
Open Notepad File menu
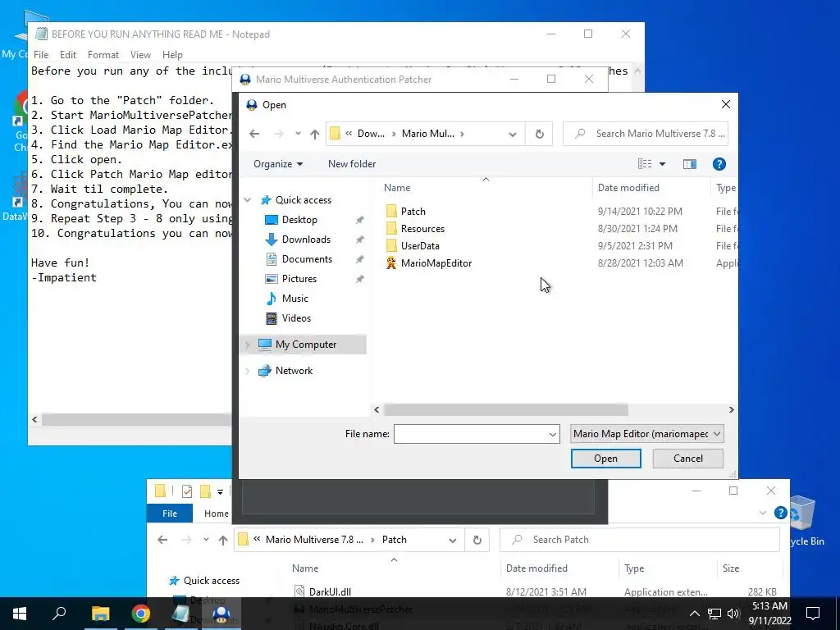41,55
